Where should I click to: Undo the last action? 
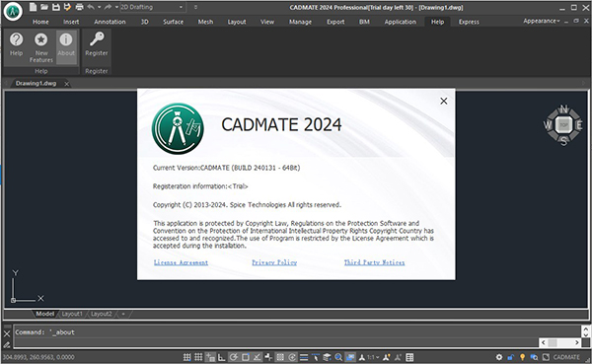(x=91, y=7)
